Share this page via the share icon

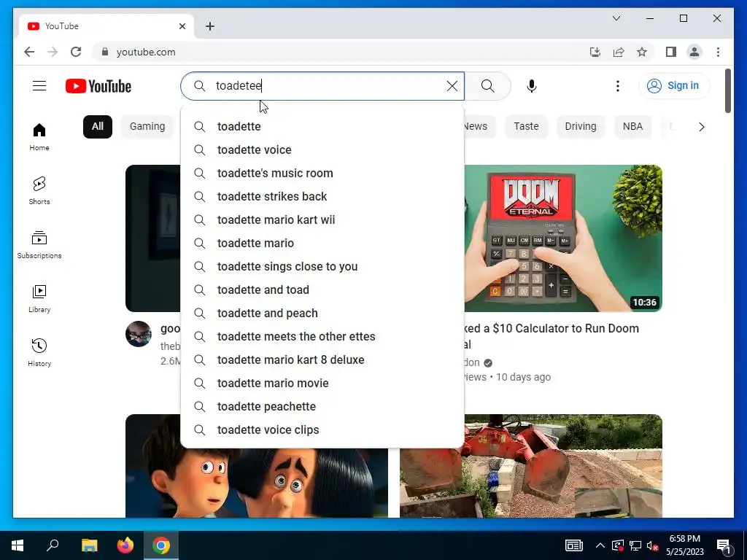(x=619, y=52)
